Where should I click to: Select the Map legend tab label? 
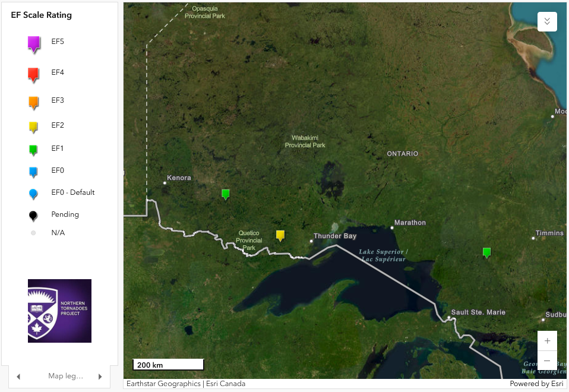pyautogui.click(x=65, y=377)
